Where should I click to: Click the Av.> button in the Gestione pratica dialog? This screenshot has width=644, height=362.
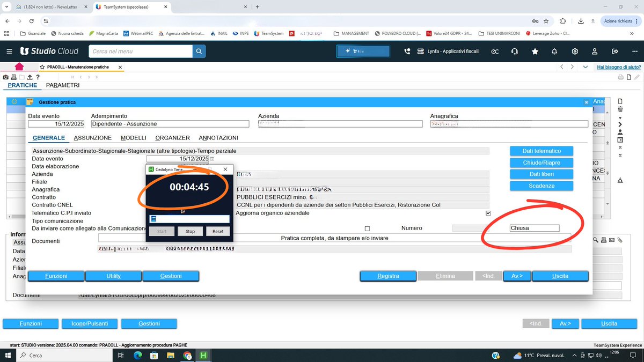pyautogui.click(x=517, y=276)
